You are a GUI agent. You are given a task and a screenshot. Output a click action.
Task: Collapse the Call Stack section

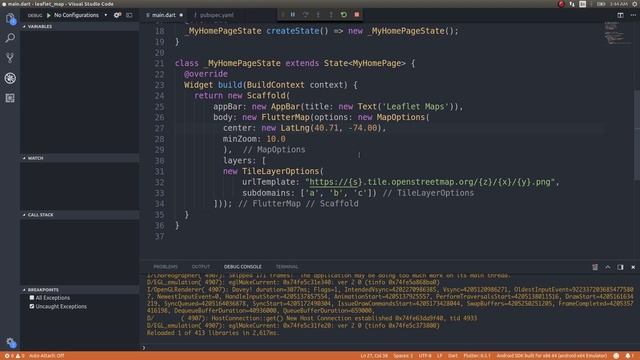[80, 215]
